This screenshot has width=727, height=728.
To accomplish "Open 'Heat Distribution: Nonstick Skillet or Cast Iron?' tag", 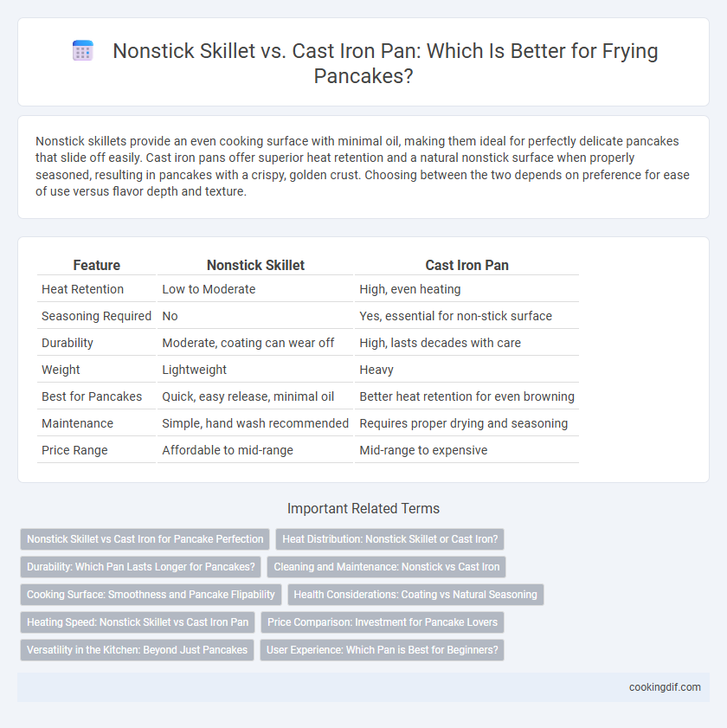I will point(390,539).
